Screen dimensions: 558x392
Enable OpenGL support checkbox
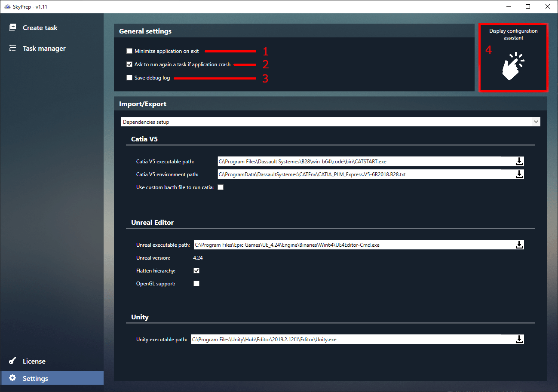196,284
